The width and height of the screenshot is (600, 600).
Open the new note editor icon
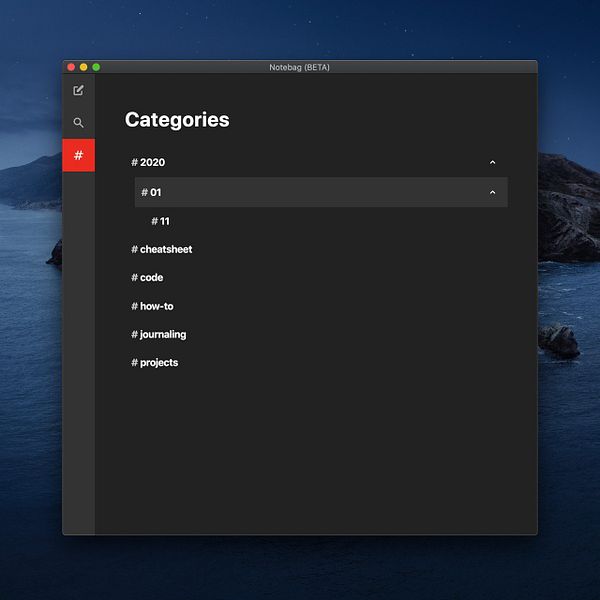click(78, 90)
